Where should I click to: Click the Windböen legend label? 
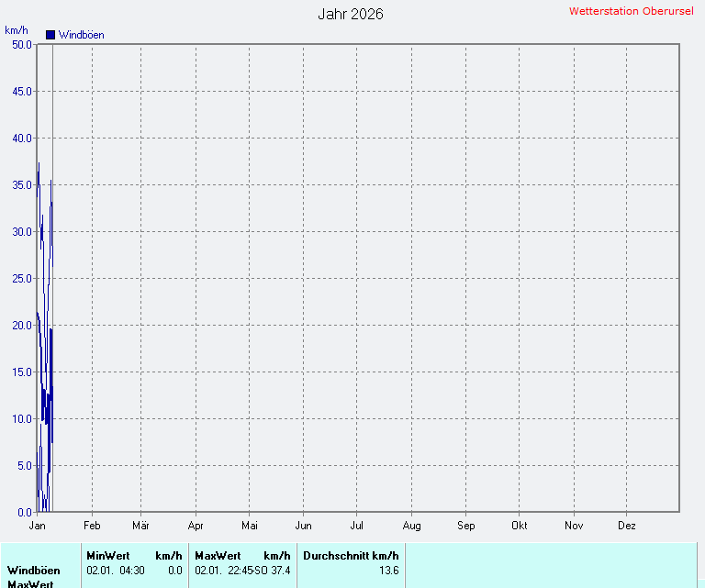click(x=81, y=35)
